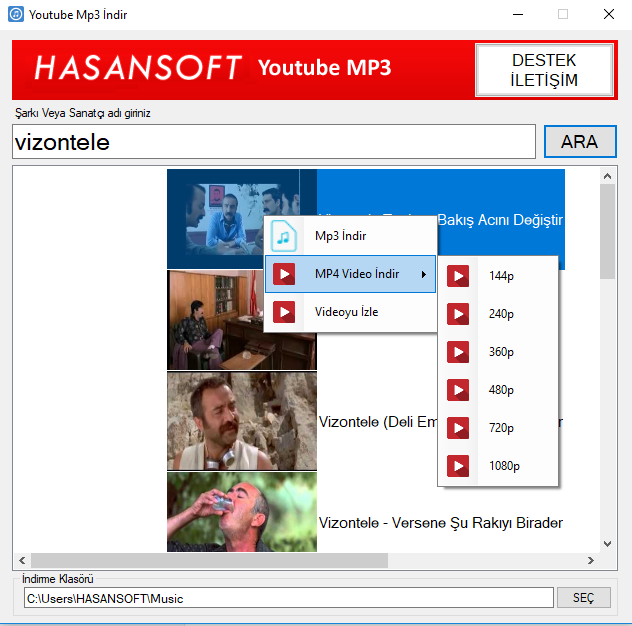Click the red play icon beside MP4 Video İndir
This screenshot has height=626, width=632.
coord(284,274)
